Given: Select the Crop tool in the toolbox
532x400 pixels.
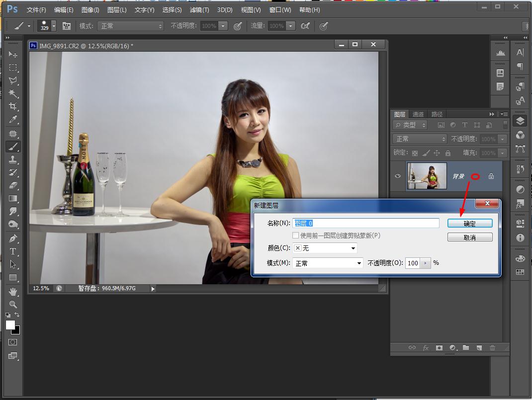Looking at the screenshot, I should pos(13,106).
